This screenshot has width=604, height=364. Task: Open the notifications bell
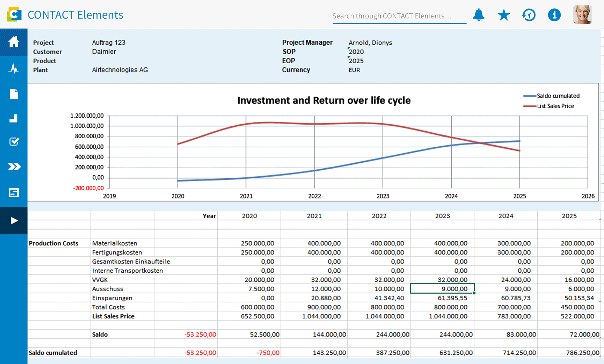click(x=479, y=15)
